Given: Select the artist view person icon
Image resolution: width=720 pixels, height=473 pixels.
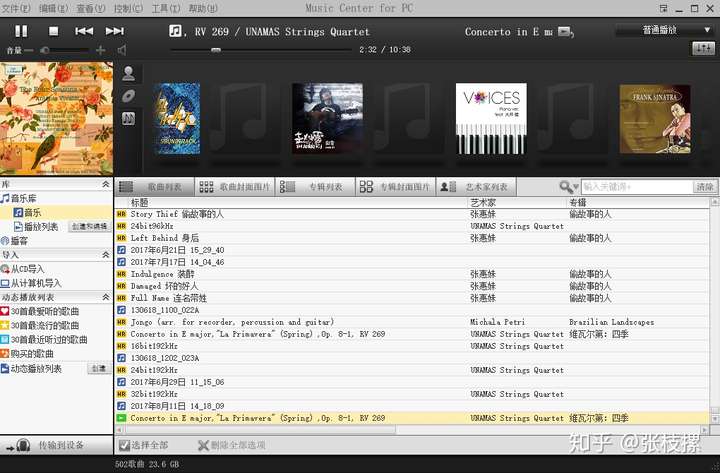Looking at the screenshot, I should click(129, 73).
